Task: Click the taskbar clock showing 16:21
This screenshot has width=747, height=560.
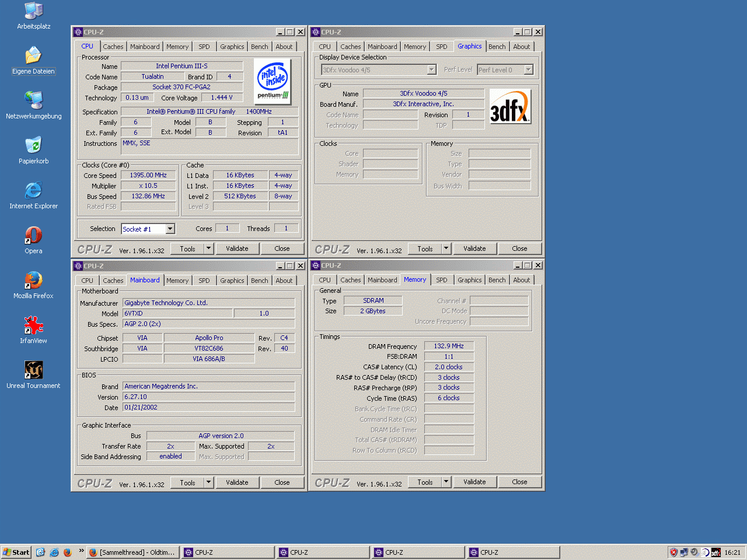Action: (x=732, y=552)
